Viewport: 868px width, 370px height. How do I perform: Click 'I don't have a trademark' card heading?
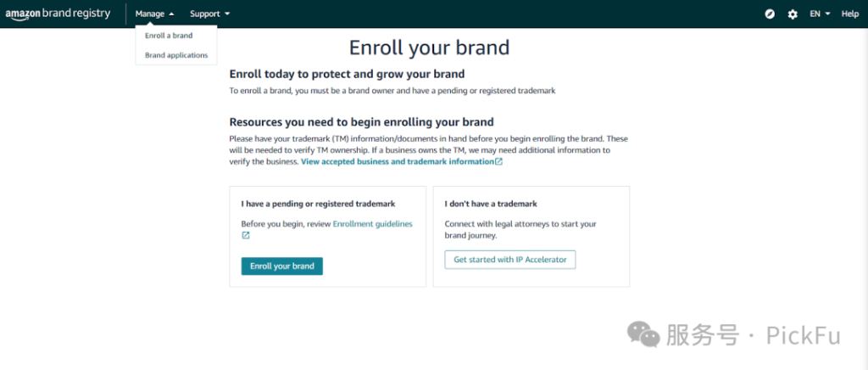point(491,204)
